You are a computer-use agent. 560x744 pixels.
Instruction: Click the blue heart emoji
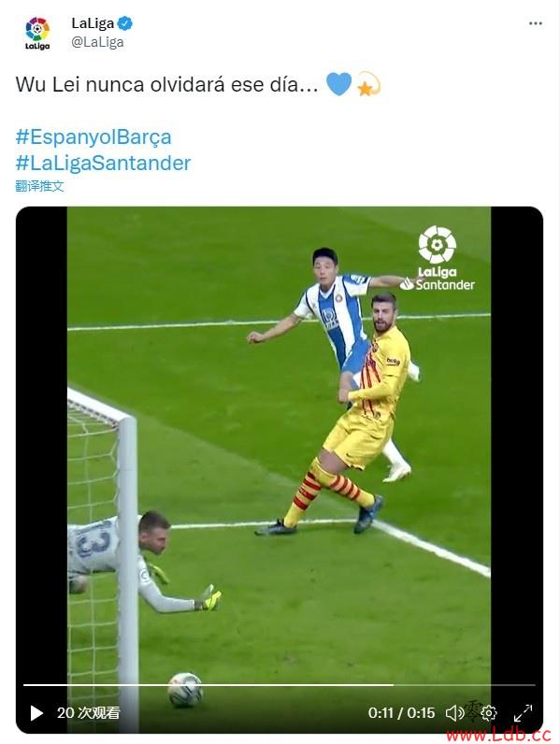(x=338, y=84)
